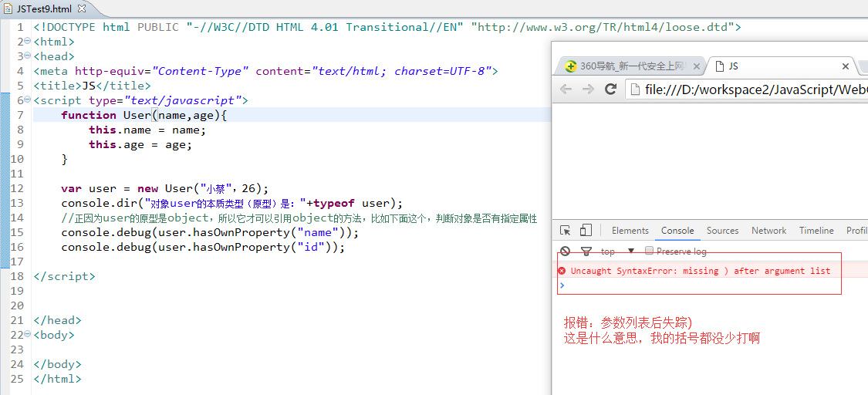This screenshot has height=395, width=868.
Task: Open the Console DevTools tab
Action: point(677,231)
